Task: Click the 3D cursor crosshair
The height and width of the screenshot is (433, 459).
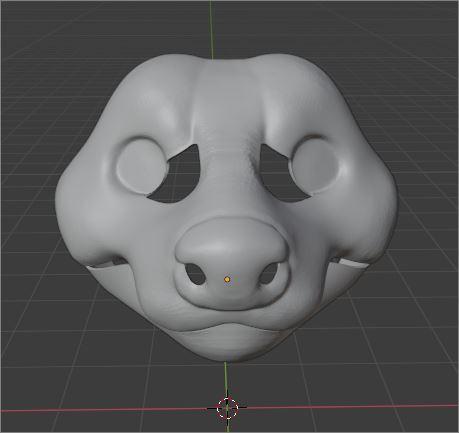Action: (x=227, y=407)
